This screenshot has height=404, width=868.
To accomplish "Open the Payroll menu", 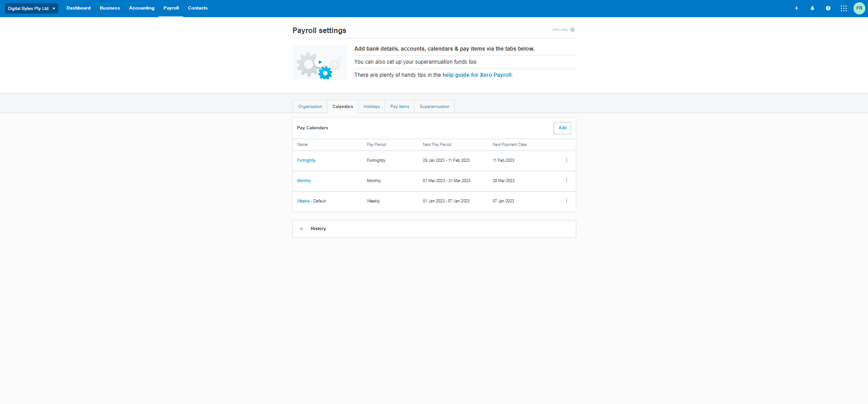I will (x=171, y=8).
